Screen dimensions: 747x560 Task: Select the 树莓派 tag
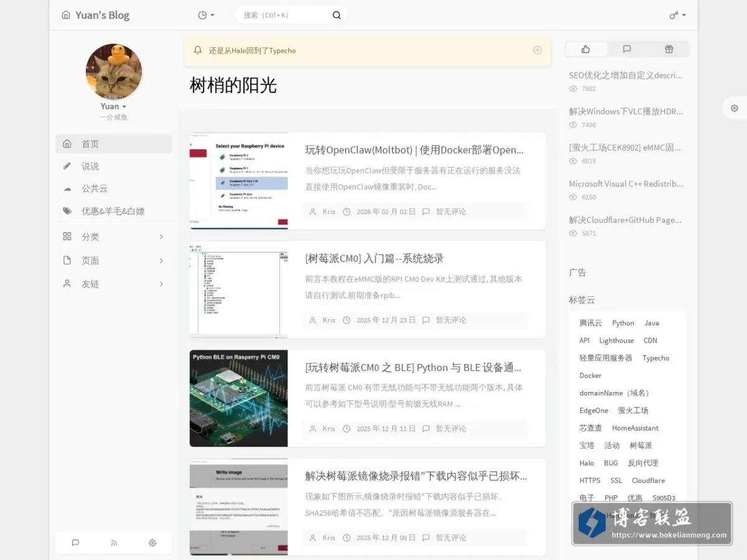(x=641, y=445)
